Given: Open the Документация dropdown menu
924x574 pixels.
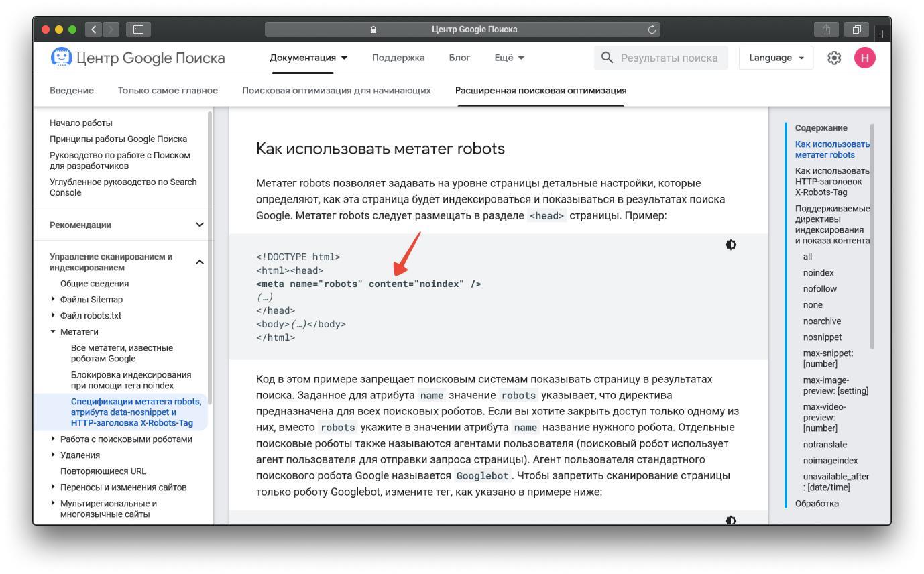Looking at the screenshot, I should click(308, 58).
